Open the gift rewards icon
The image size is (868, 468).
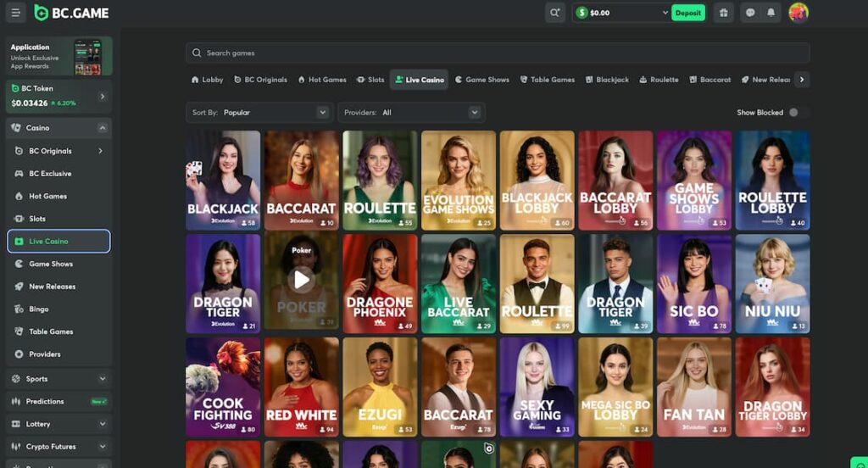pos(724,13)
